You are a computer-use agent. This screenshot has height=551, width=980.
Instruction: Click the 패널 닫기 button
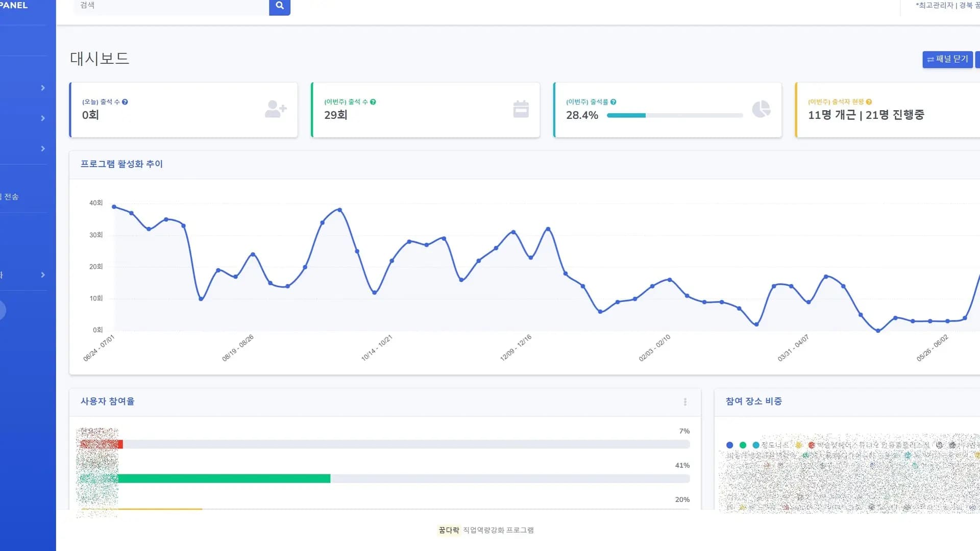[947, 59]
